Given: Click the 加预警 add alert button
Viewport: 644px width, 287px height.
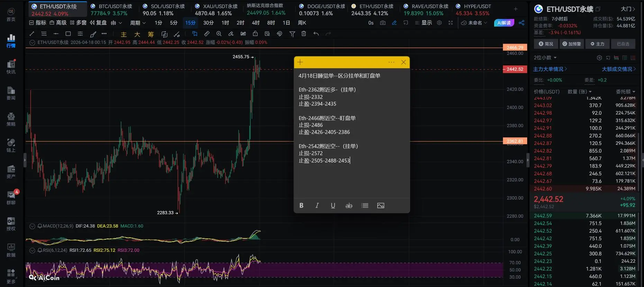Looking at the screenshot, I should [x=571, y=44].
